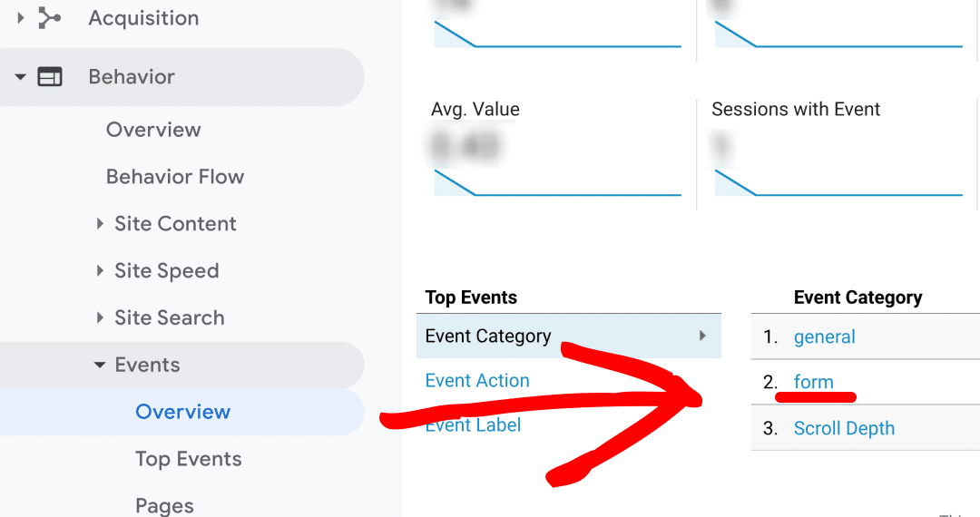Click the Behavior window icon
Screen dimensions: 980x517
click(50, 77)
